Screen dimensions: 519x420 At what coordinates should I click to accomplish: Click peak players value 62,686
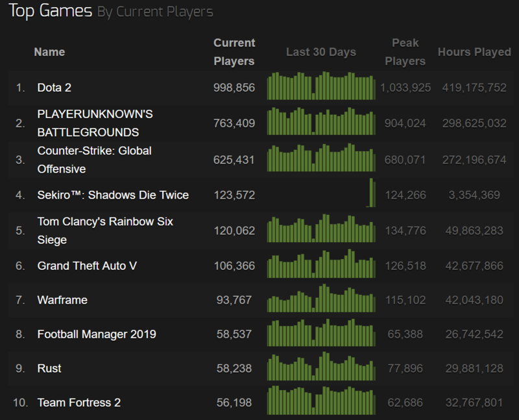pos(405,402)
